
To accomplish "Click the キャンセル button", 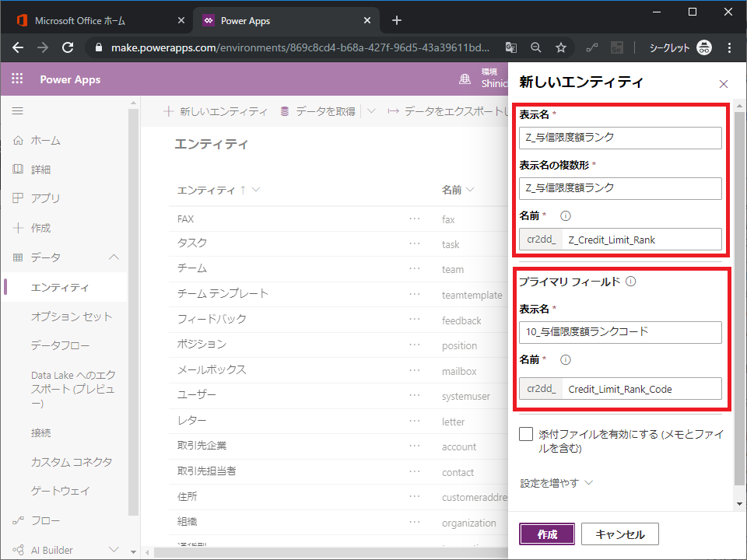I will pos(619,534).
